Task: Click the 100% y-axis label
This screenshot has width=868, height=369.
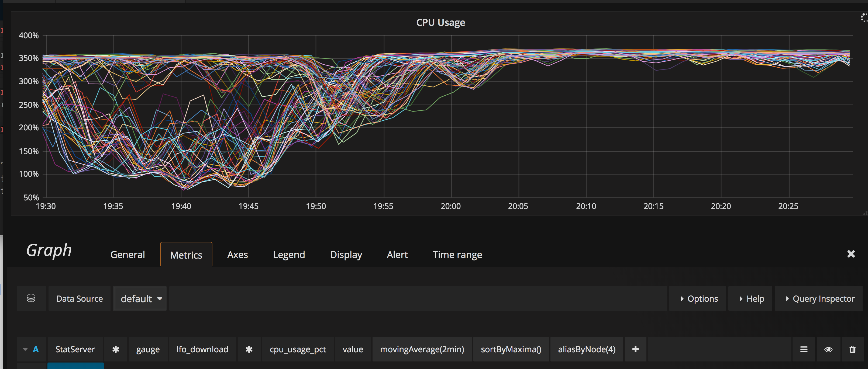Action: click(29, 174)
